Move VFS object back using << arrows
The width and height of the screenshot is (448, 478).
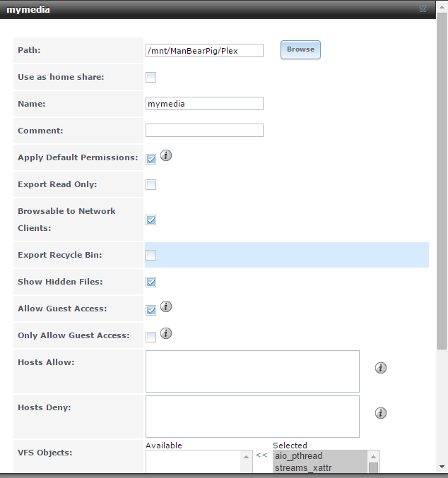point(261,455)
